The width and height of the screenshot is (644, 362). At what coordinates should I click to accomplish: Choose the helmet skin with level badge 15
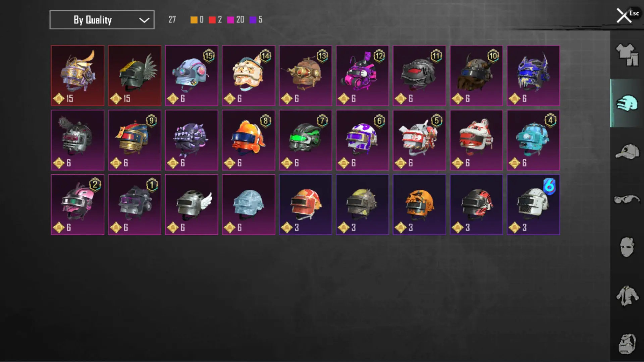tap(192, 76)
